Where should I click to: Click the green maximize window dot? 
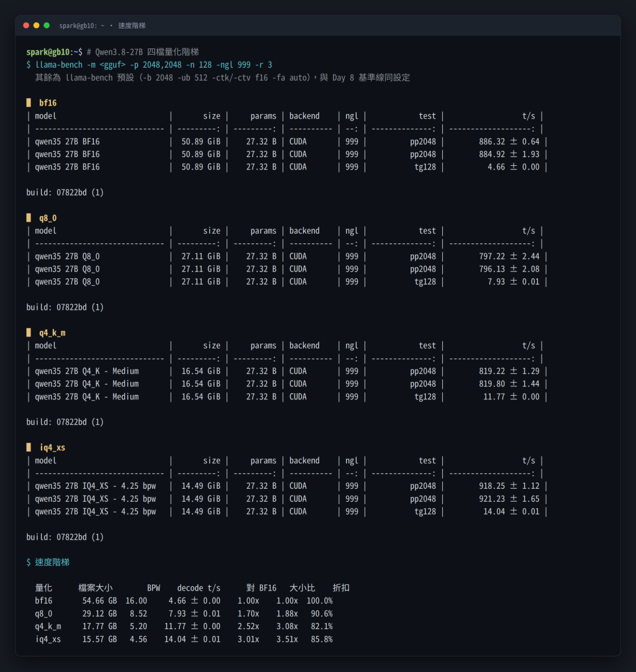[47, 25]
